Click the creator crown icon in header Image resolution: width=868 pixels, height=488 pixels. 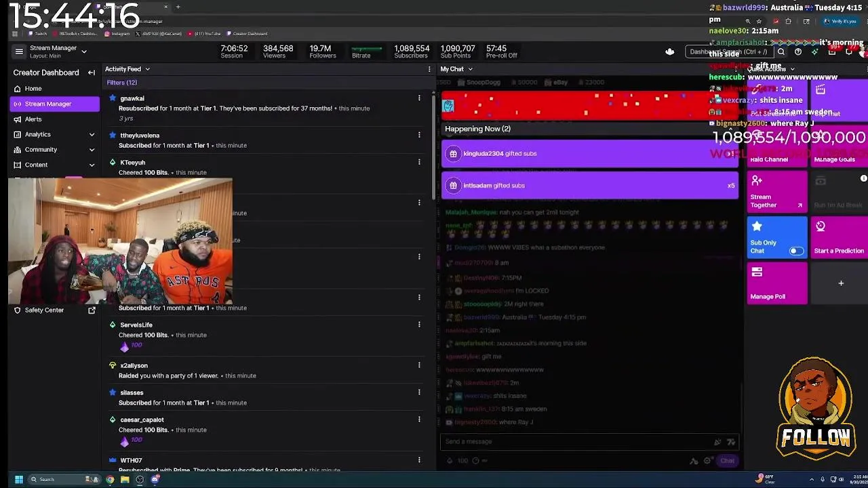(x=669, y=52)
